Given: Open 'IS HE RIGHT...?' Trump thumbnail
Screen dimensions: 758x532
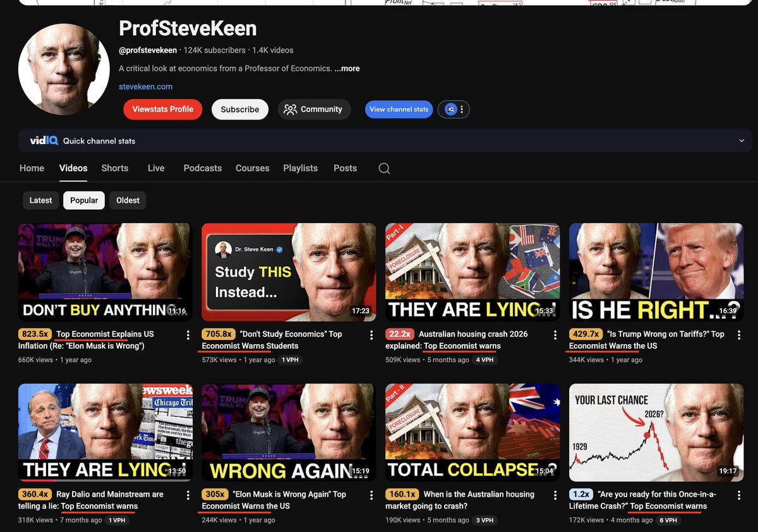Looking at the screenshot, I should click(656, 272).
